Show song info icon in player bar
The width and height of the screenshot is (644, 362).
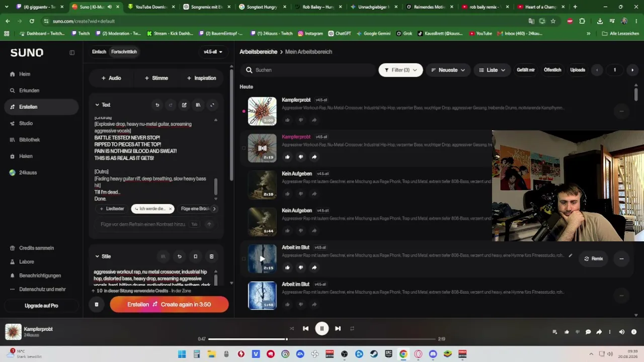[634, 332]
